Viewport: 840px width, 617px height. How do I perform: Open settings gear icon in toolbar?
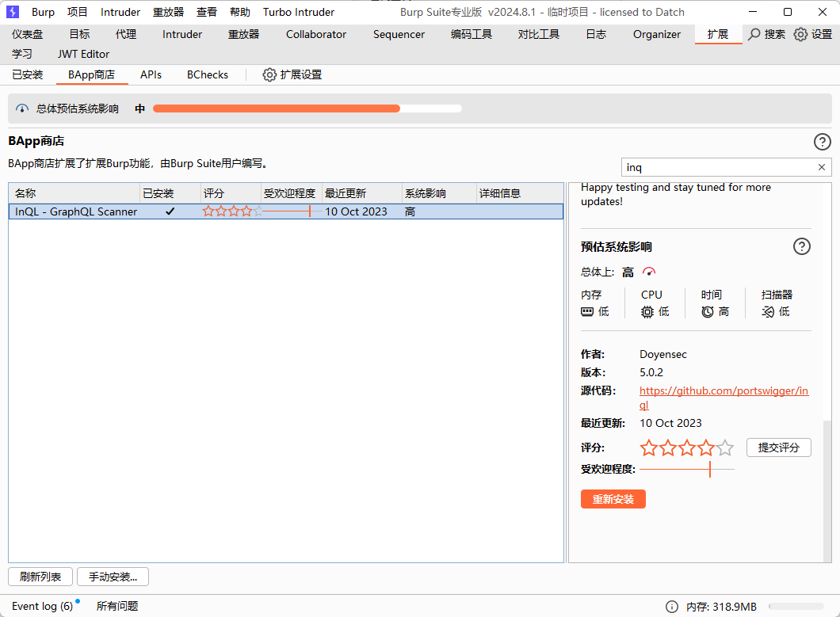coord(800,34)
